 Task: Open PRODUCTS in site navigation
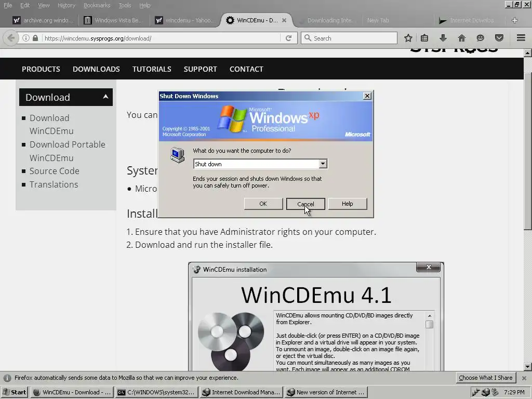[41, 69]
